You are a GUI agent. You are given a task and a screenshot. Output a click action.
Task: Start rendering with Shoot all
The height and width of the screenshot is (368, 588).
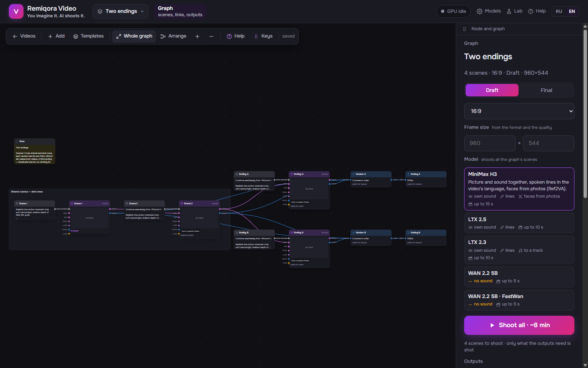(x=519, y=325)
